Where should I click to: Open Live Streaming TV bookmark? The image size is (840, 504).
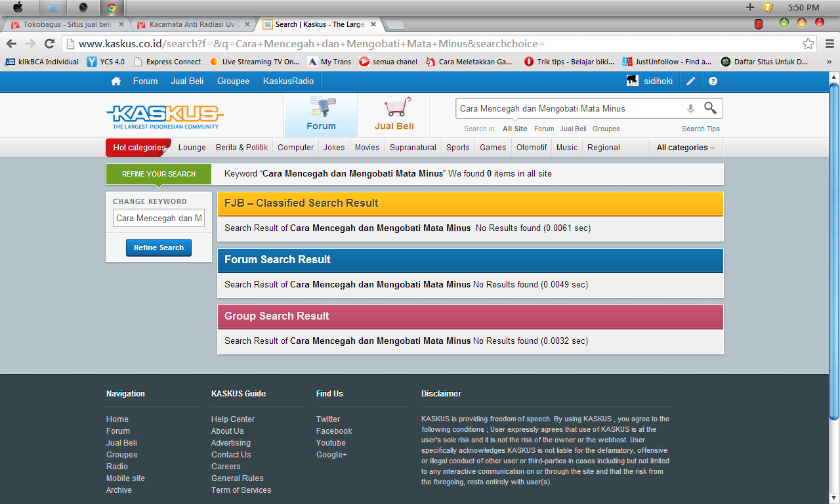pyautogui.click(x=254, y=62)
